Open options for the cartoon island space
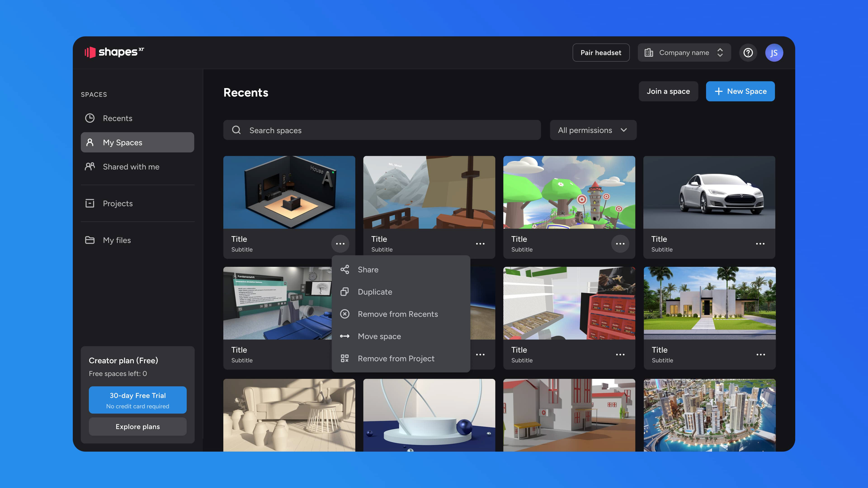Screen dimensions: 868x488 620,244
